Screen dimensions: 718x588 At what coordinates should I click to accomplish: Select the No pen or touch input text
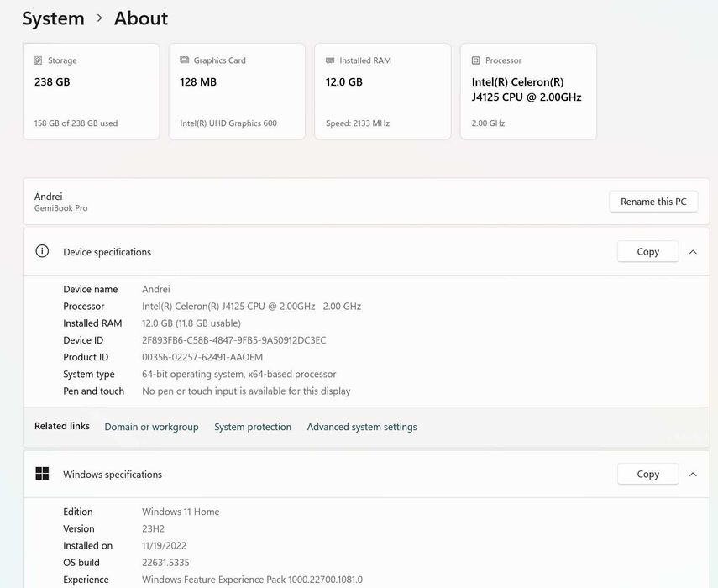tap(246, 391)
